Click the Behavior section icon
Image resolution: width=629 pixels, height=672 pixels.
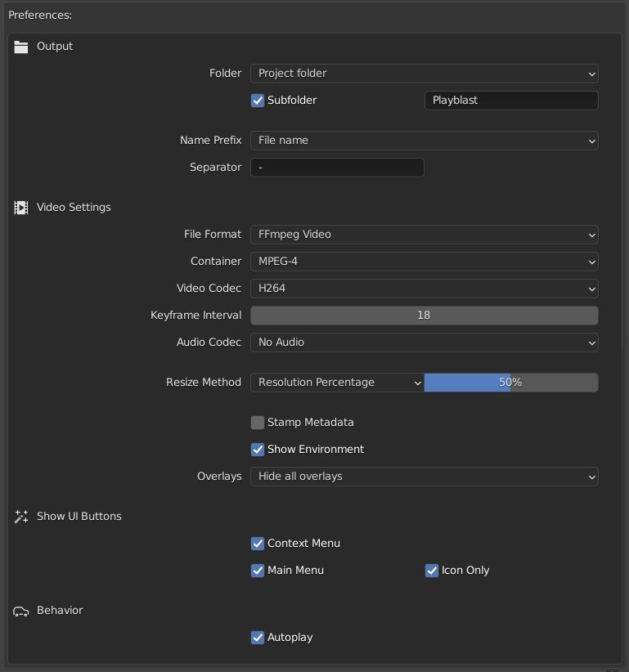[x=21, y=612]
